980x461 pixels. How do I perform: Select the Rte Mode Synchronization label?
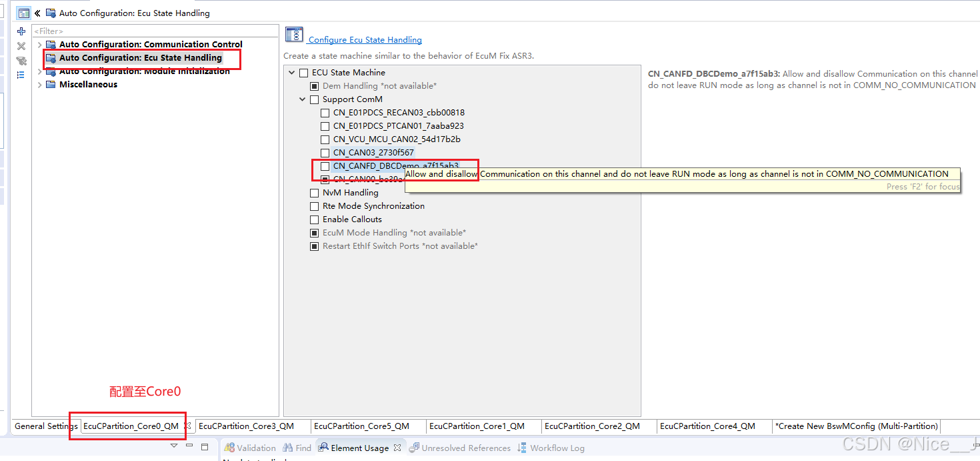tap(373, 206)
